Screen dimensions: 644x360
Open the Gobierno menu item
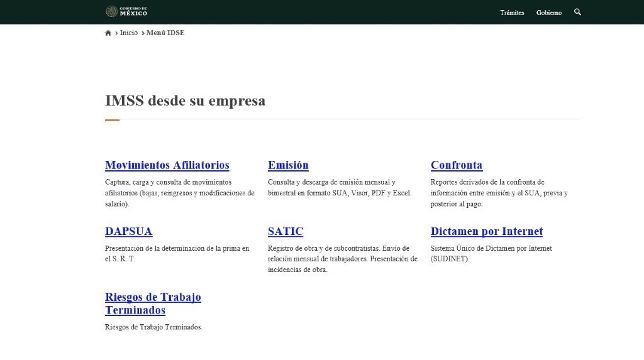click(548, 13)
